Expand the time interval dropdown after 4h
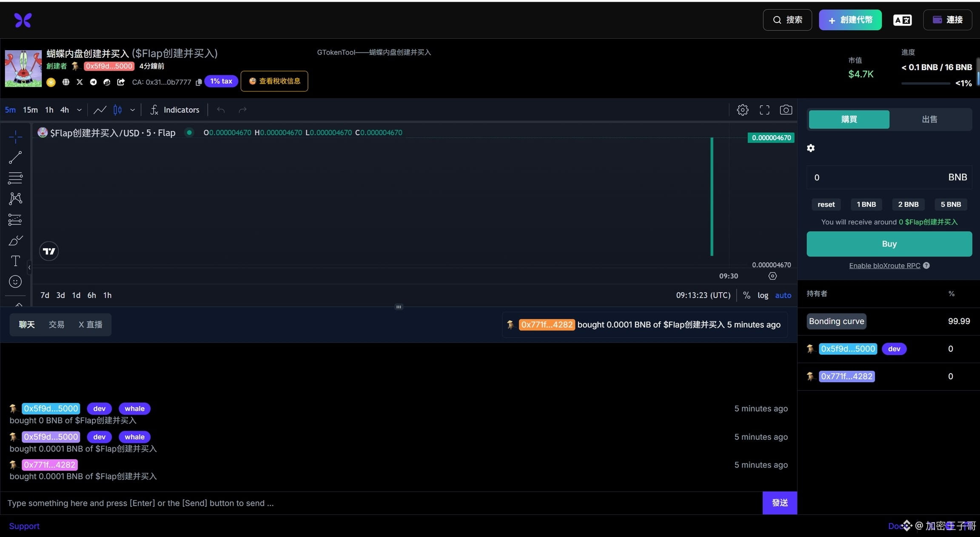The image size is (980, 537). 79,110
